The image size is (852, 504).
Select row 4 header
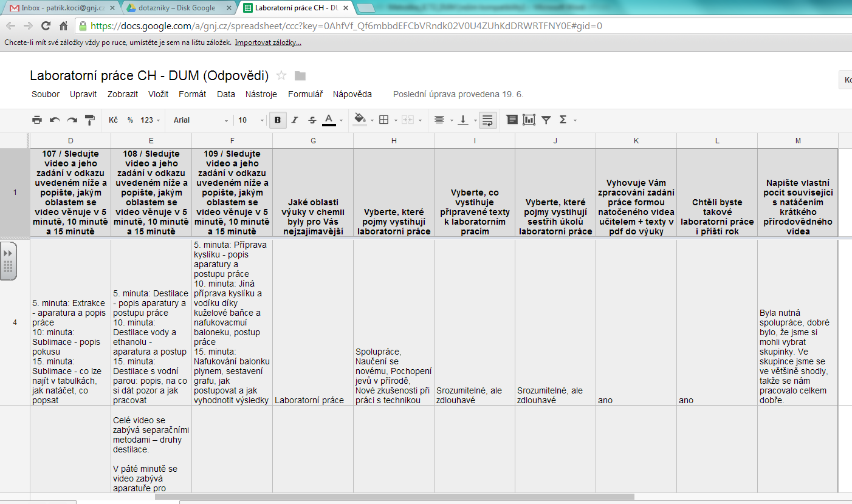click(15, 322)
